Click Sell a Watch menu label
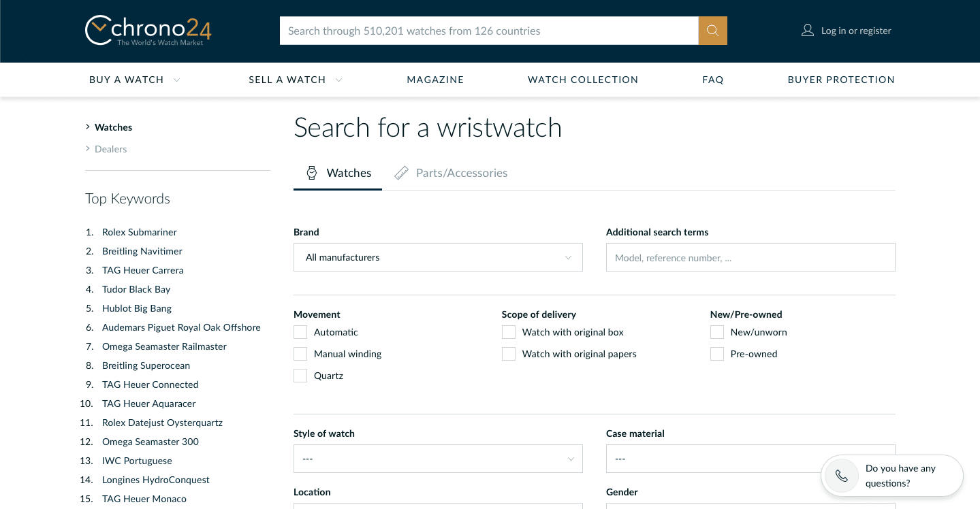This screenshot has height=509, width=980. coord(287,80)
